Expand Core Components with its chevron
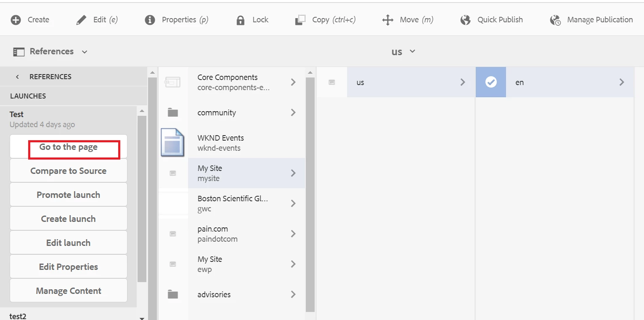 pyautogui.click(x=293, y=82)
